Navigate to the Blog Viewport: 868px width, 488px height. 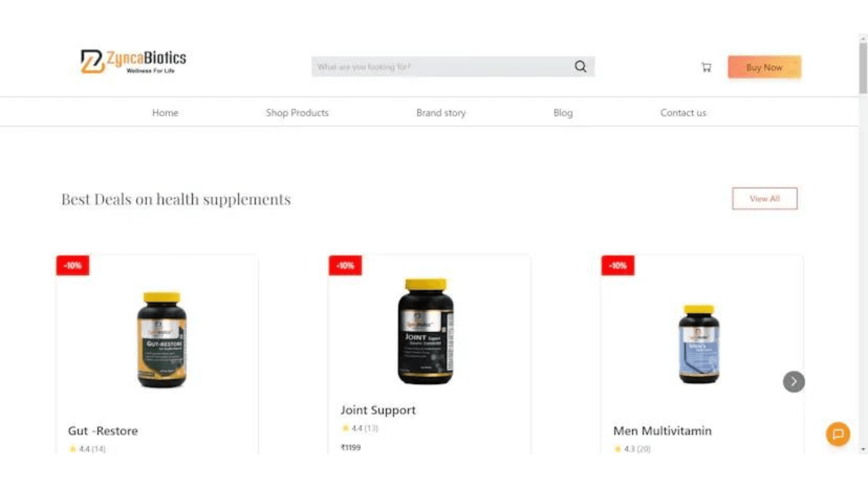[563, 113]
